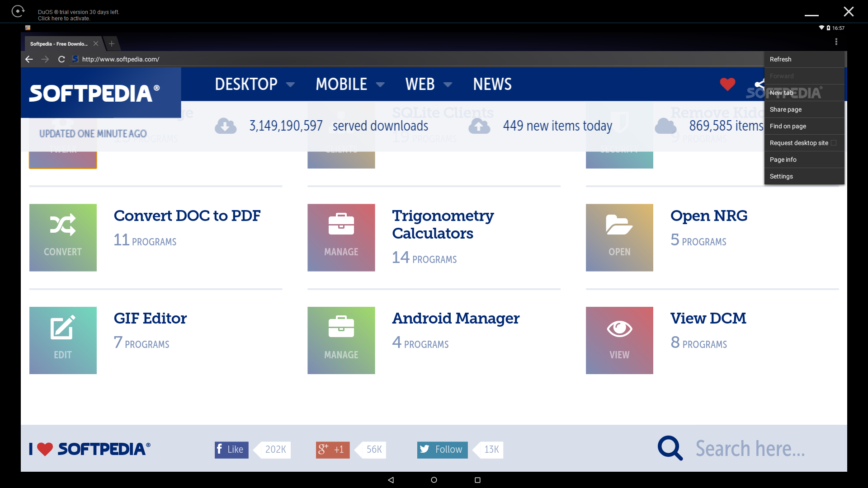Screen dimensions: 868x488
Task: Choose Find on page menu entry
Action: (804, 126)
